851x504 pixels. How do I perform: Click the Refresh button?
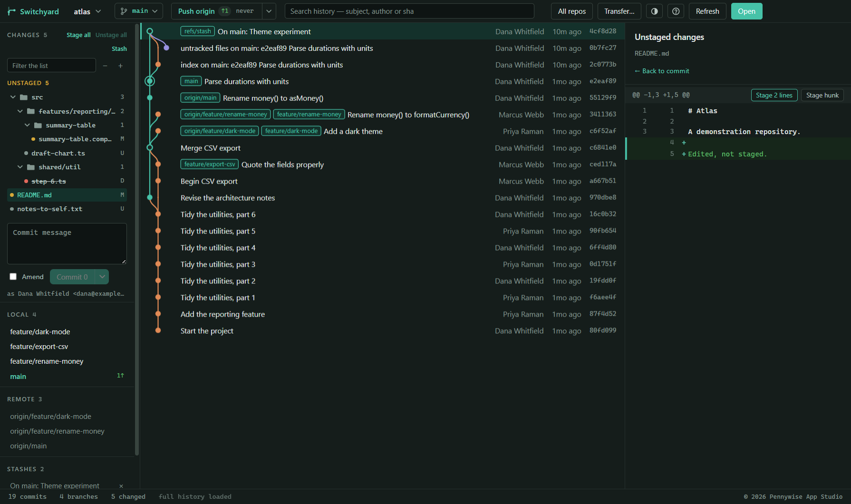[x=707, y=11]
